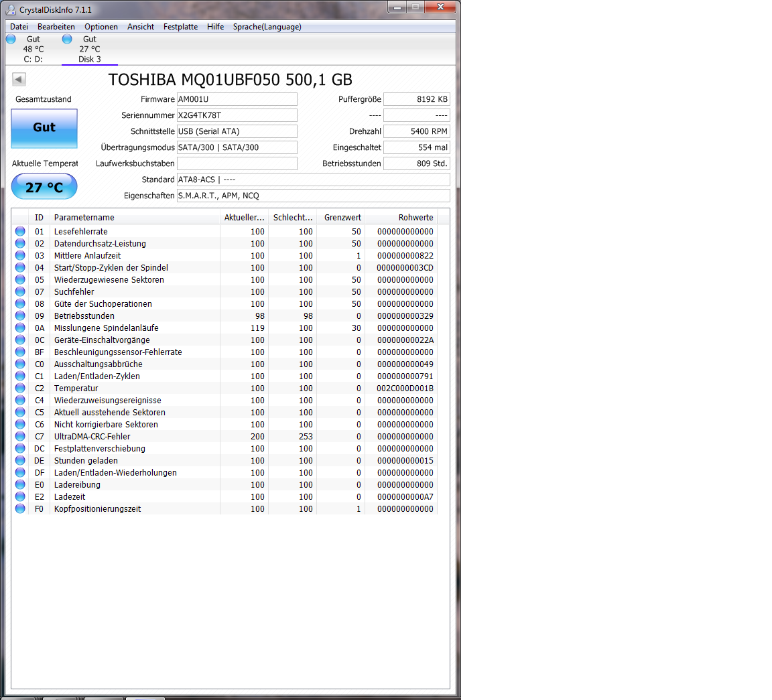Viewport: 772px width, 700px height.
Task: Click the Rohwerte column header
Action: click(401, 217)
